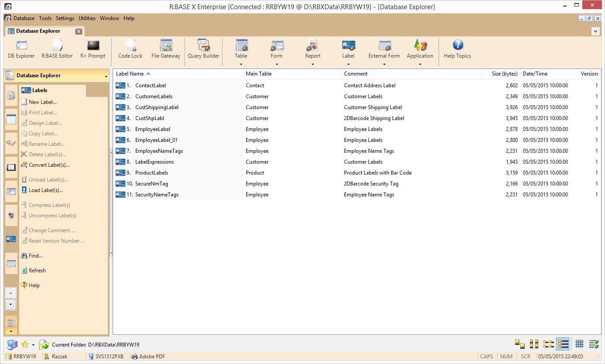This screenshot has width=605, height=364.
Task: Select the details list view button
Action: tap(563, 344)
